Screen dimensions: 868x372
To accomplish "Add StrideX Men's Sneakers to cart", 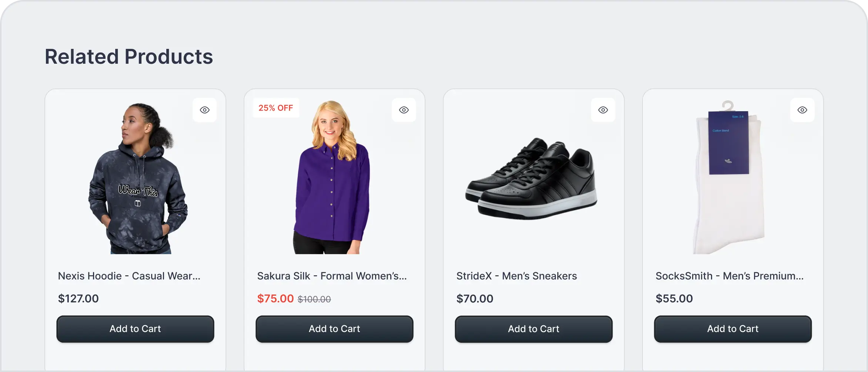I will tap(534, 329).
